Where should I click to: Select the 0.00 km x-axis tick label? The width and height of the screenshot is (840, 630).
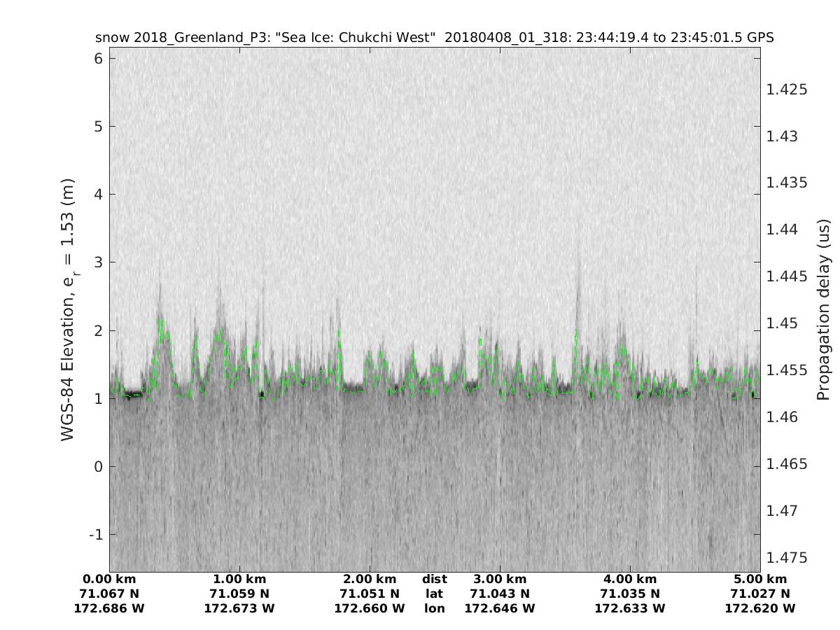[109, 579]
